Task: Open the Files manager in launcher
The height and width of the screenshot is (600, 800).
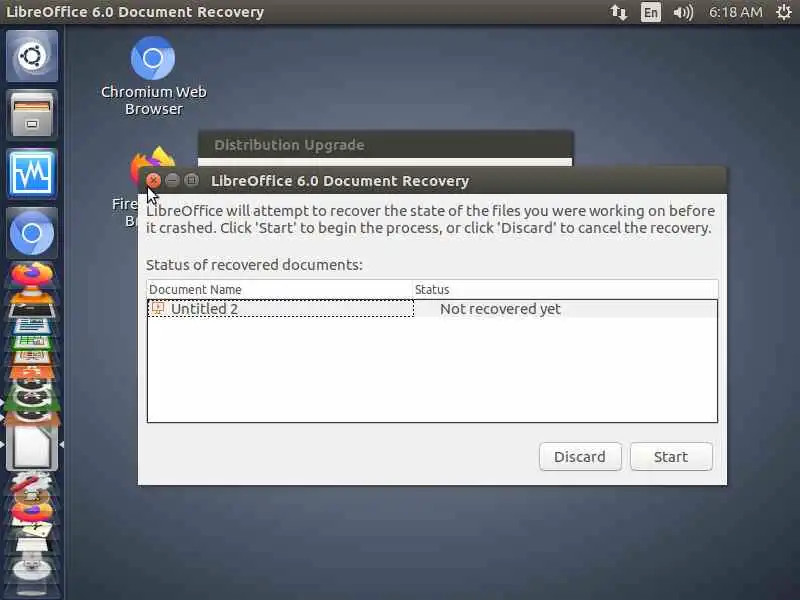Action: (x=32, y=114)
